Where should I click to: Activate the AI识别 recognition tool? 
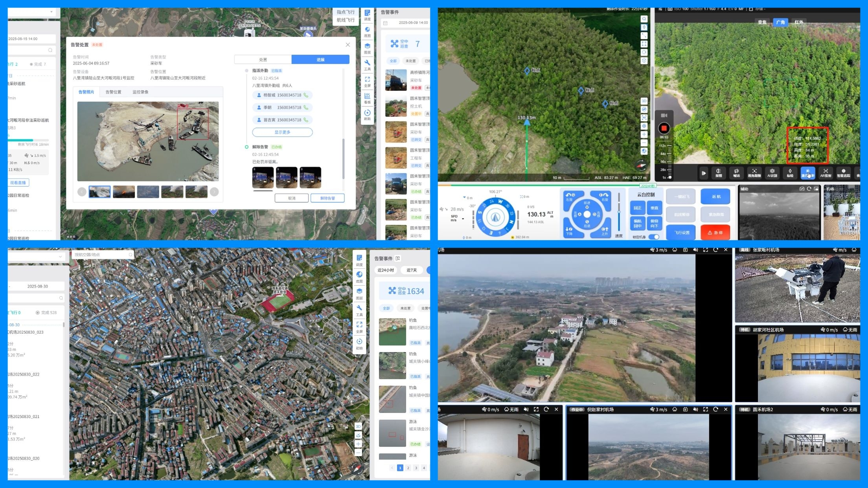[772, 172]
